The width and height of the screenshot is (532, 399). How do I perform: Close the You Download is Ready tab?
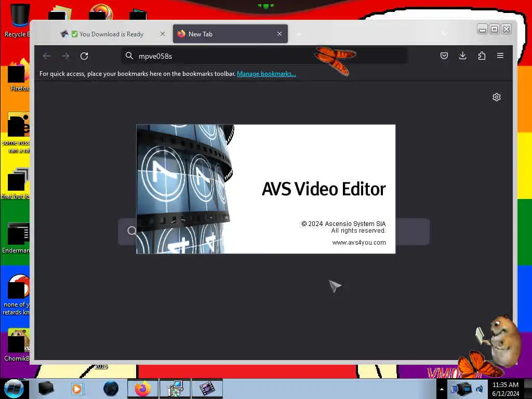pos(163,34)
